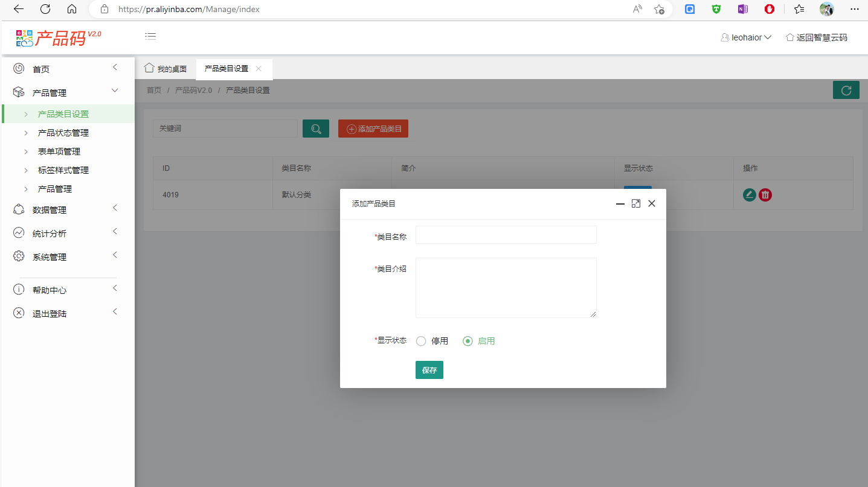Viewport: 868px width, 487px height.
Task: Click the hamburger menu collapse icon
Action: (150, 37)
